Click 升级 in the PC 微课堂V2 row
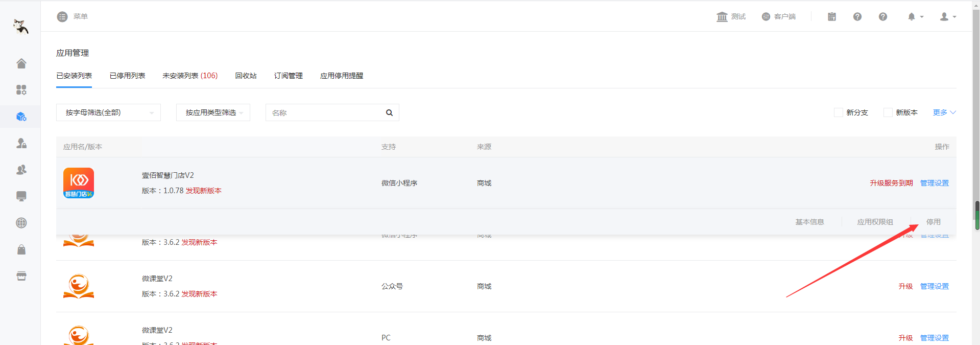Image resolution: width=980 pixels, height=345 pixels. [x=905, y=338]
